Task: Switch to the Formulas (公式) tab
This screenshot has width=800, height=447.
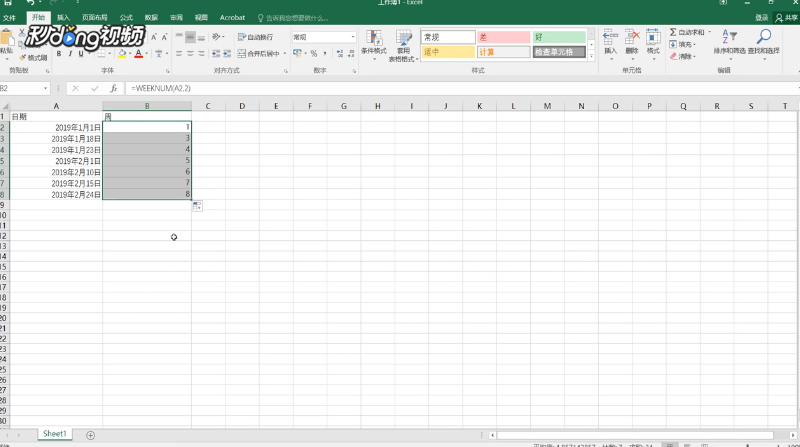Action: (126, 17)
